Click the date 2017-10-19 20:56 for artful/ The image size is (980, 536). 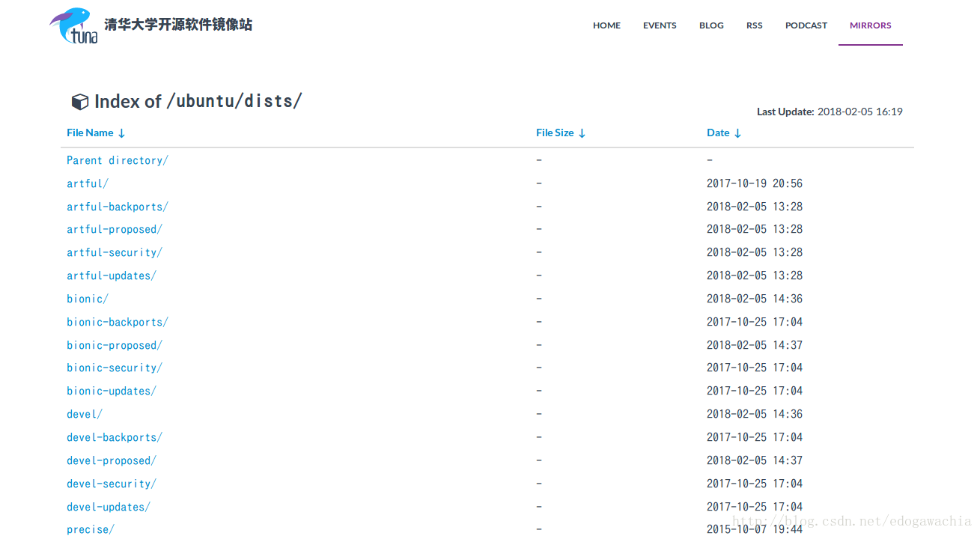(x=755, y=183)
